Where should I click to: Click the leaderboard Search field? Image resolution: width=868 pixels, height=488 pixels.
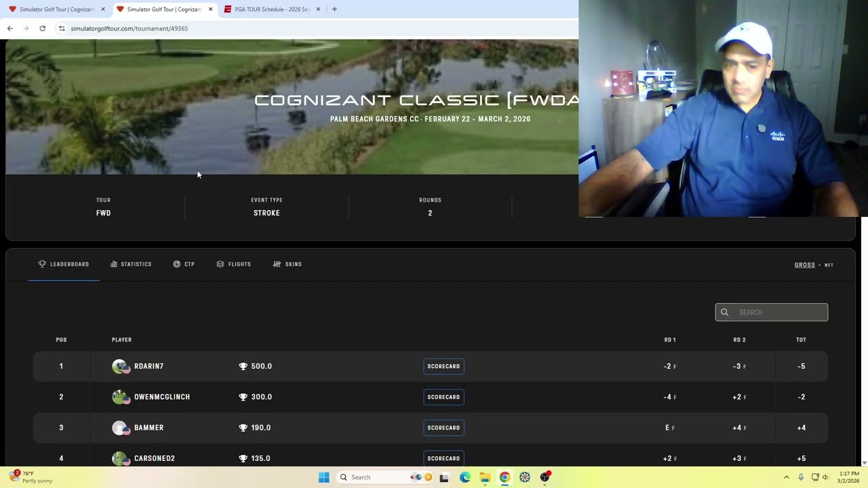[772, 312]
